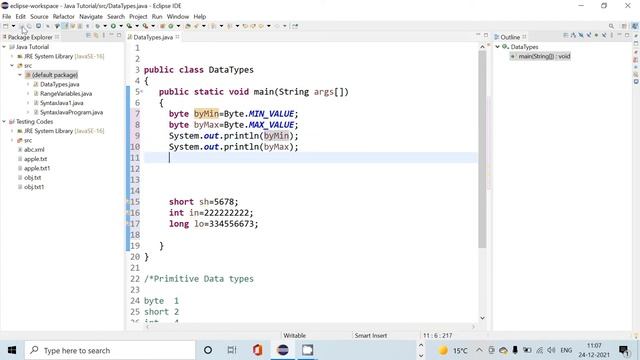Open the File menu
The width and height of the screenshot is (640, 360).
[x=7, y=16]
